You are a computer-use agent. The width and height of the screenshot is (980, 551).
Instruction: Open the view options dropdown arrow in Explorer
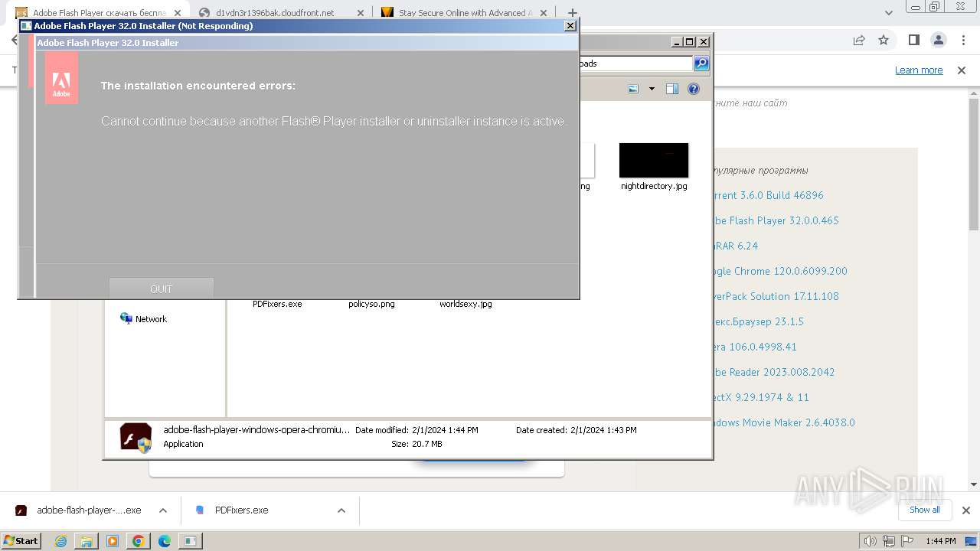(x=652, y=89)
